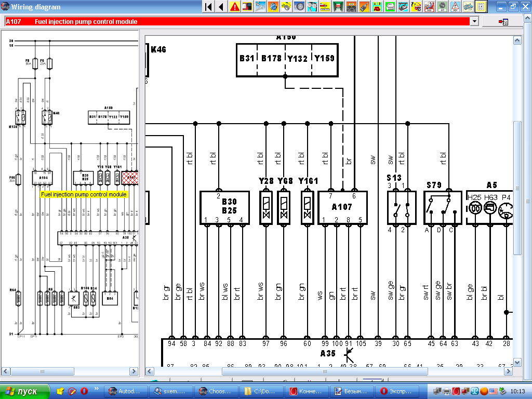
Task: Switch to the Экспр... Opera taskbar window
Action: click(x=396, y=391)
